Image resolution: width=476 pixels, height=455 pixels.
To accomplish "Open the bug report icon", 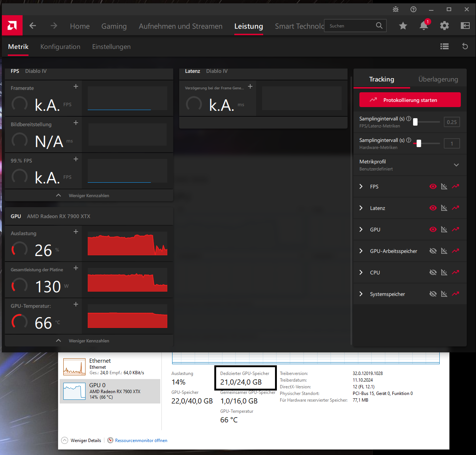I will (x=396, y=9).
